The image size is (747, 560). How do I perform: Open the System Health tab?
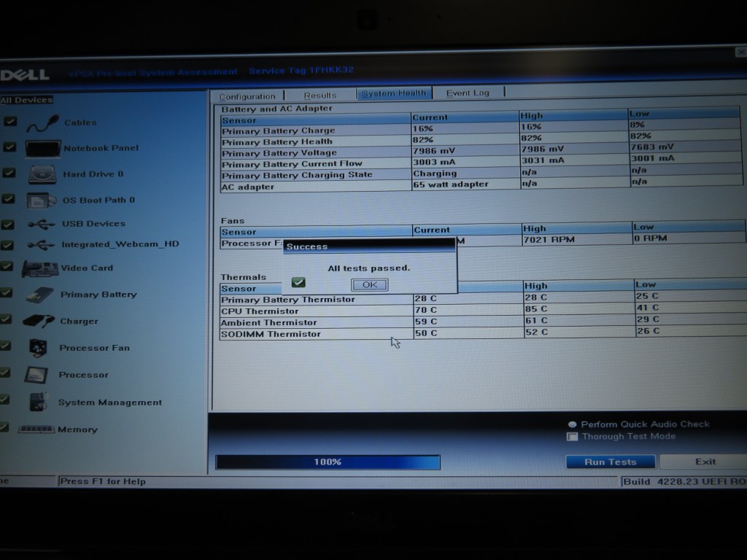tap(393, 93)
